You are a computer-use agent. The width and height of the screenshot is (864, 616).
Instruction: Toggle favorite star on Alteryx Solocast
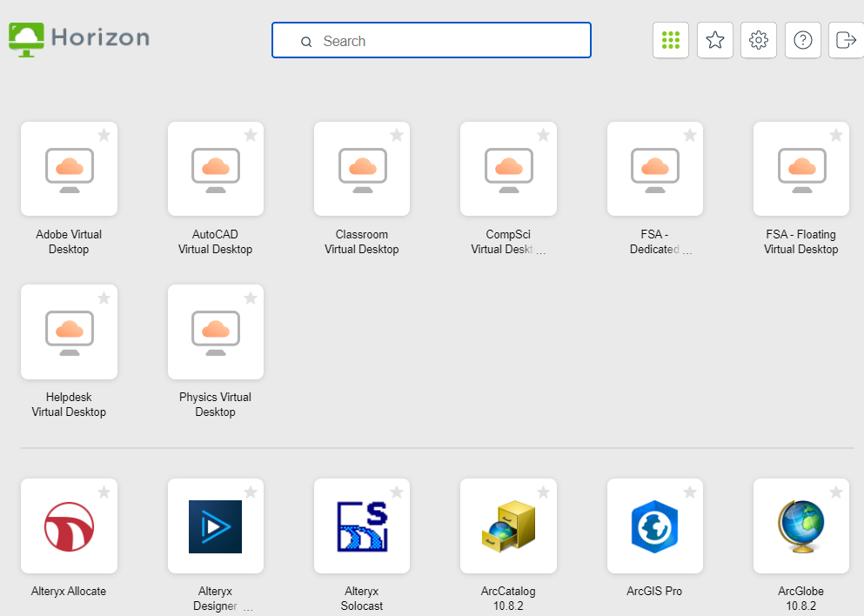click(397, 492)
